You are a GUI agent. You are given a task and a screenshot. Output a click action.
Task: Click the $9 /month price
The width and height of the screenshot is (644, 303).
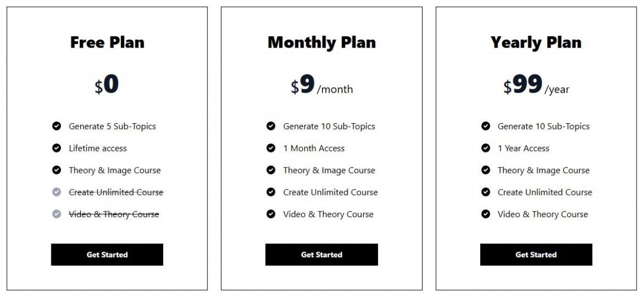(321, 86)
